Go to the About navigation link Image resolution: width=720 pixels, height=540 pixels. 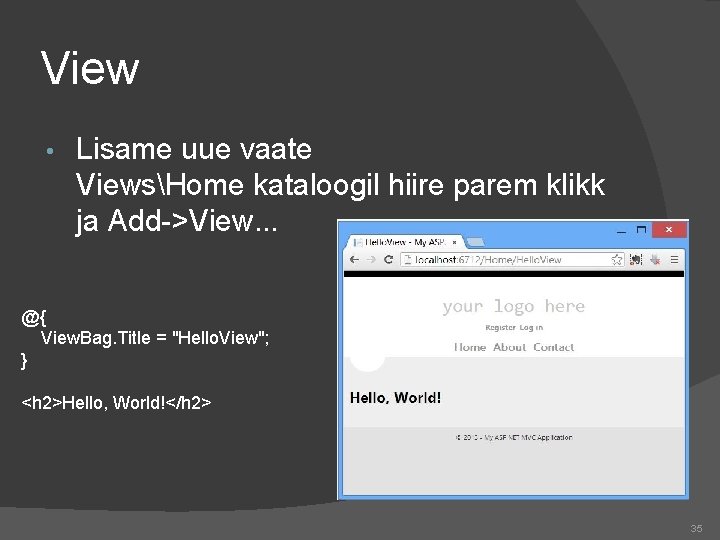[510, 347]
